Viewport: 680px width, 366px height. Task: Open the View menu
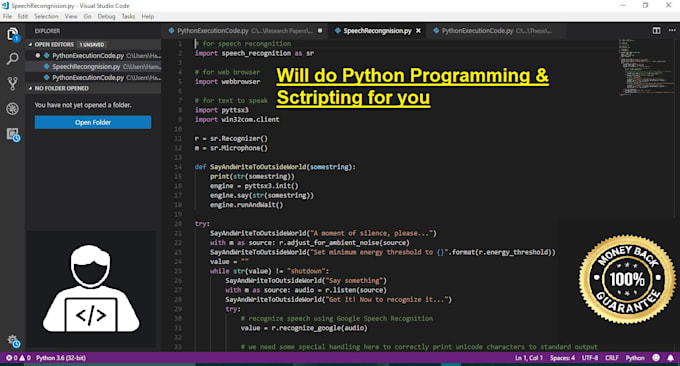[x=71, y=16]
